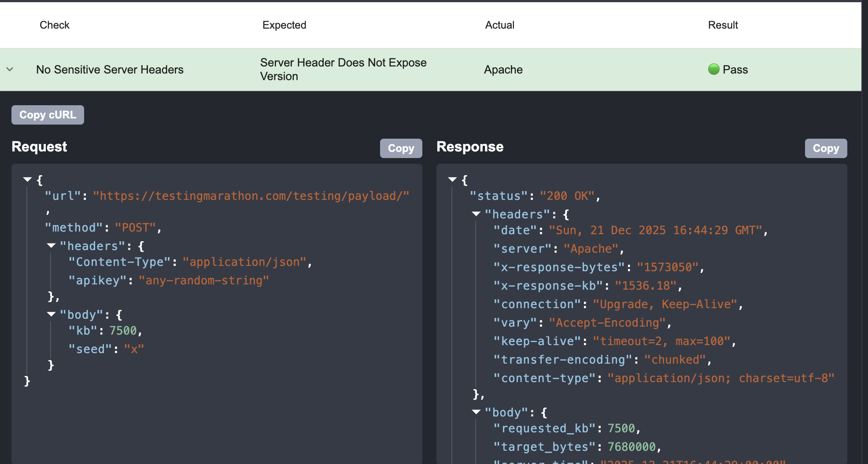Click the Request panel heading
868x464 pixels.
(x=39, y=147)
